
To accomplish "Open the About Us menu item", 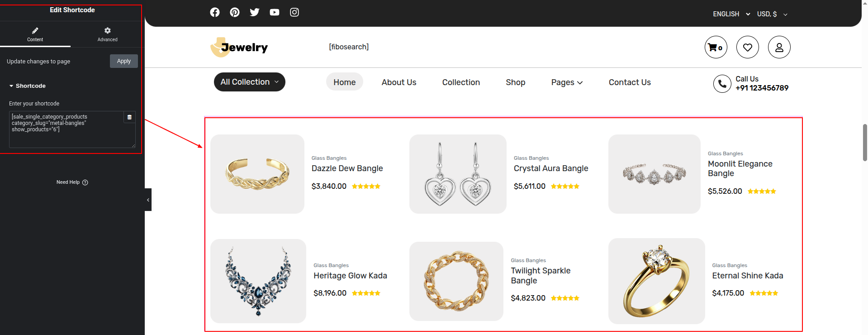I will pos(398,82).
